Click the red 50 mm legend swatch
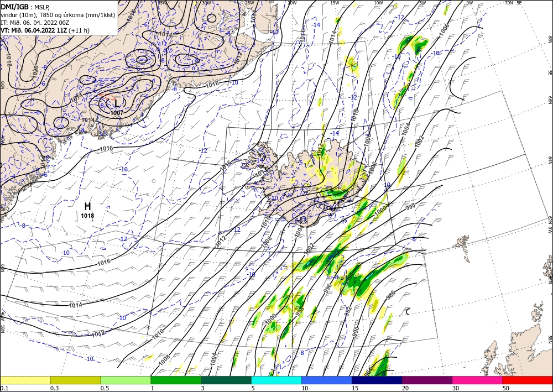The height and width of the screenshot is (392, 553). click(528, 380)
